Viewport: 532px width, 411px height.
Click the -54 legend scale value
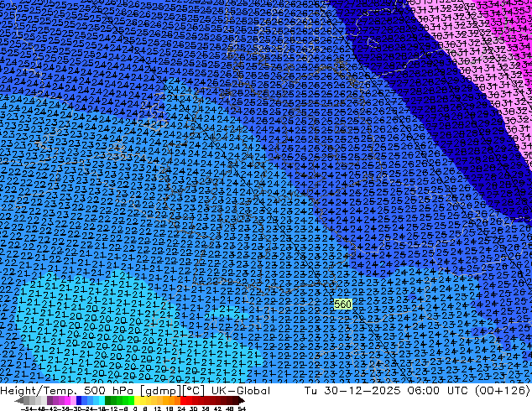(27, 408)
